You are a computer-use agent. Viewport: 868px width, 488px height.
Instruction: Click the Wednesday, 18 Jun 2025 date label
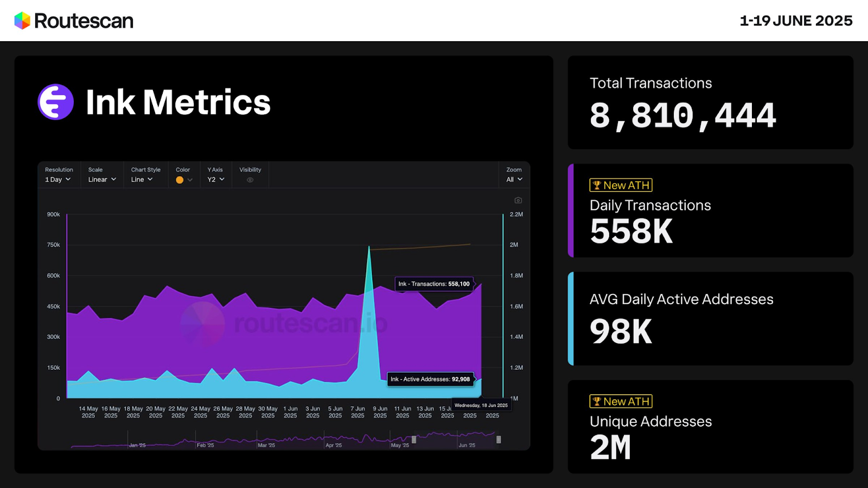pos(481,406)
